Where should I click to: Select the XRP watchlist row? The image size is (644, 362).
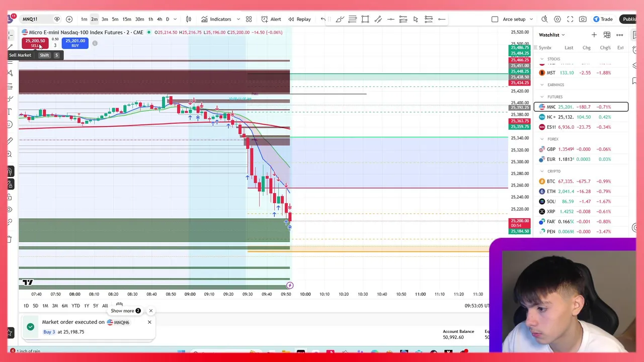[581, 211]
